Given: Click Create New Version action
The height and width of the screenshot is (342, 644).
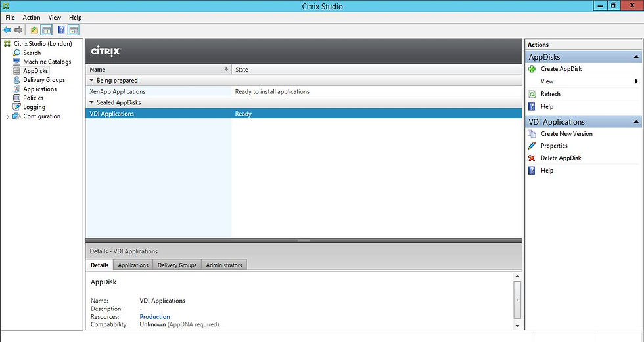Looking at the screenshot, I should (x=566, y=134).
